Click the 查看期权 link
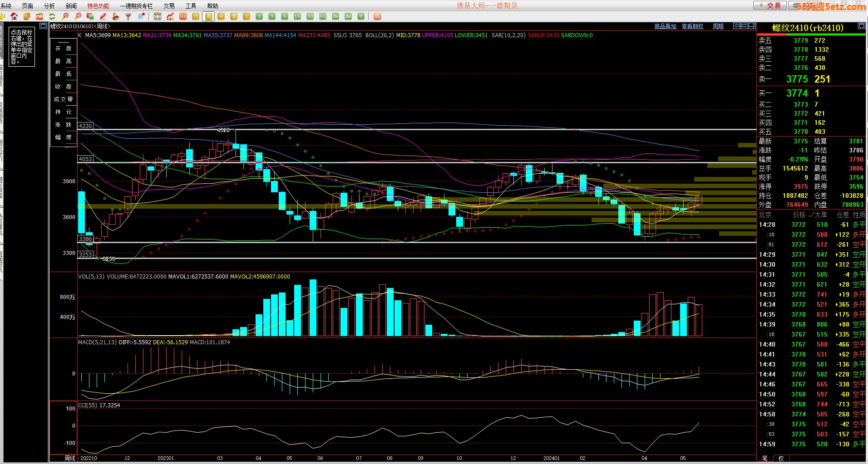This screenshot has height=464, width=868. pos(692,26)
